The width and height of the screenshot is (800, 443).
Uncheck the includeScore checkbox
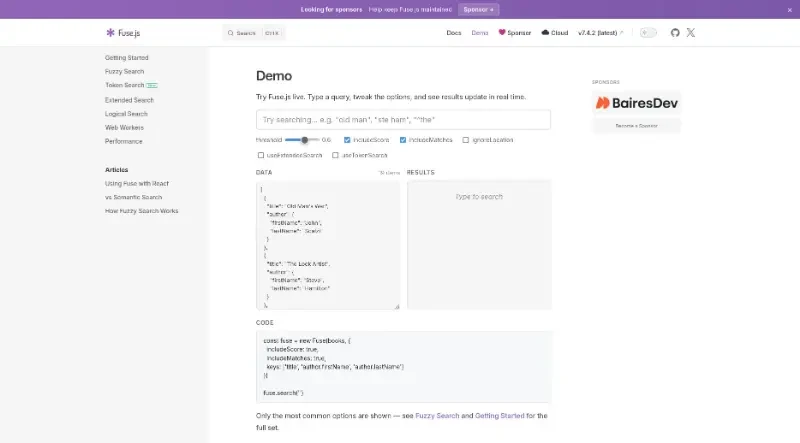tap(347, 140)
